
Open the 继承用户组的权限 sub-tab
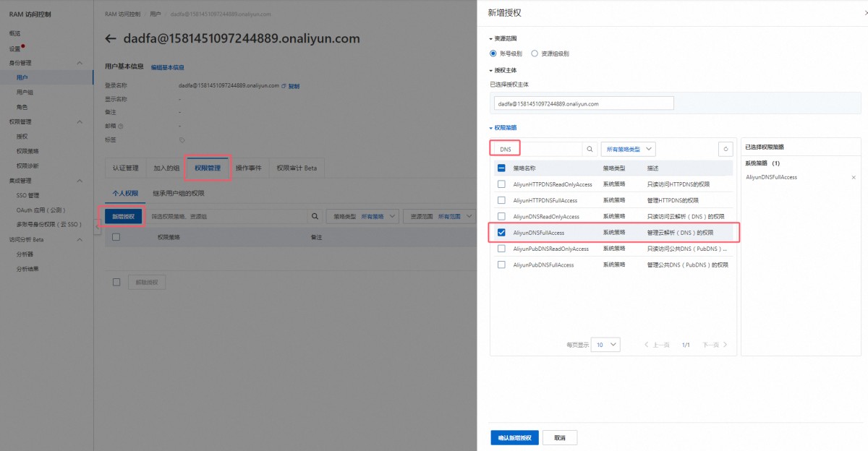click(x=179, y=194)
